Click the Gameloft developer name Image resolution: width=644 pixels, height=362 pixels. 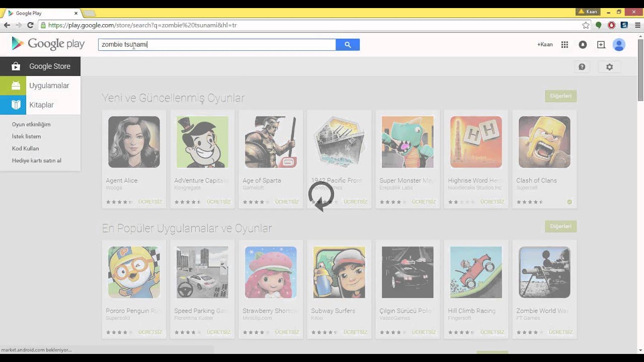[x=253, y=188]
